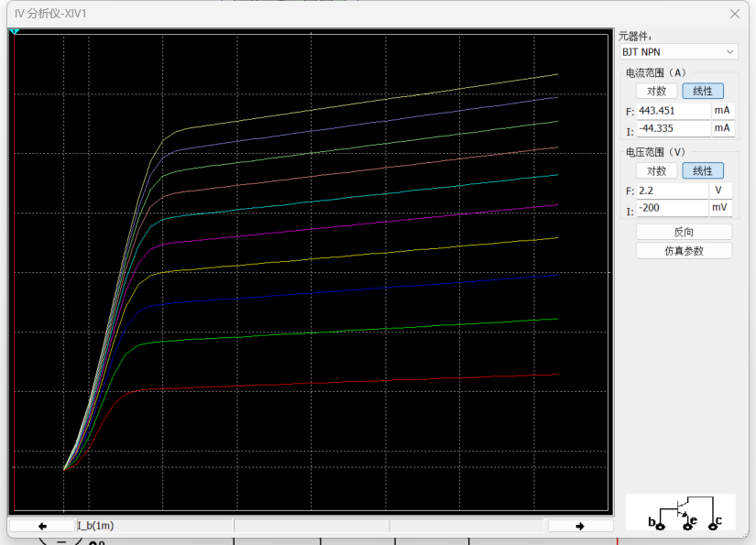
Task: Click the I_b(1m) trace label field
Action: 154,526
